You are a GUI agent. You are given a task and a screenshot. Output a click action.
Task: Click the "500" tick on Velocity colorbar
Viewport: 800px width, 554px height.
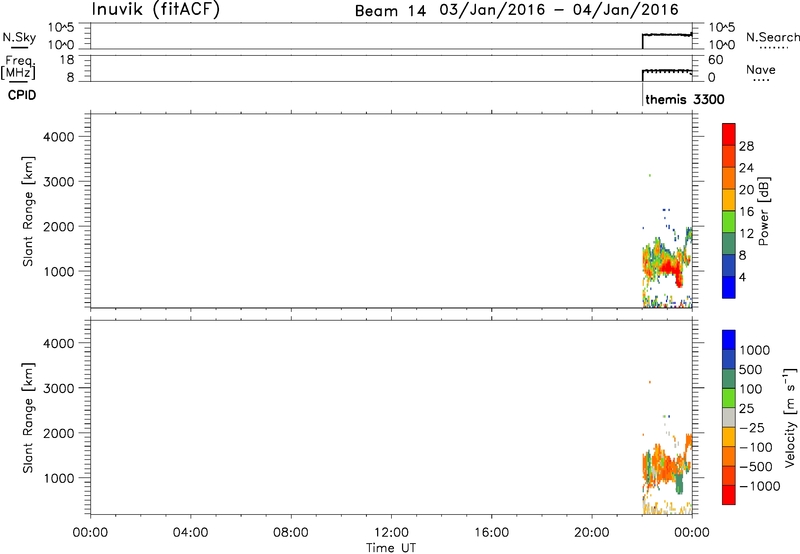(x=750, y=370)
